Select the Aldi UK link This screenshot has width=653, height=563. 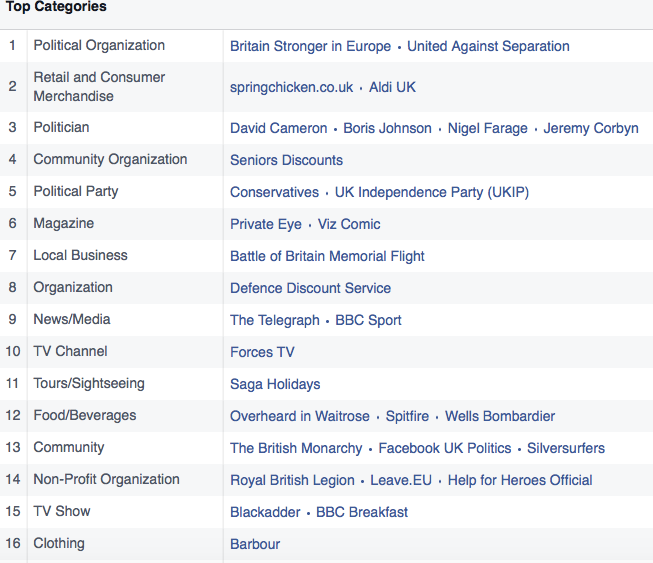[x=392, y=87]
